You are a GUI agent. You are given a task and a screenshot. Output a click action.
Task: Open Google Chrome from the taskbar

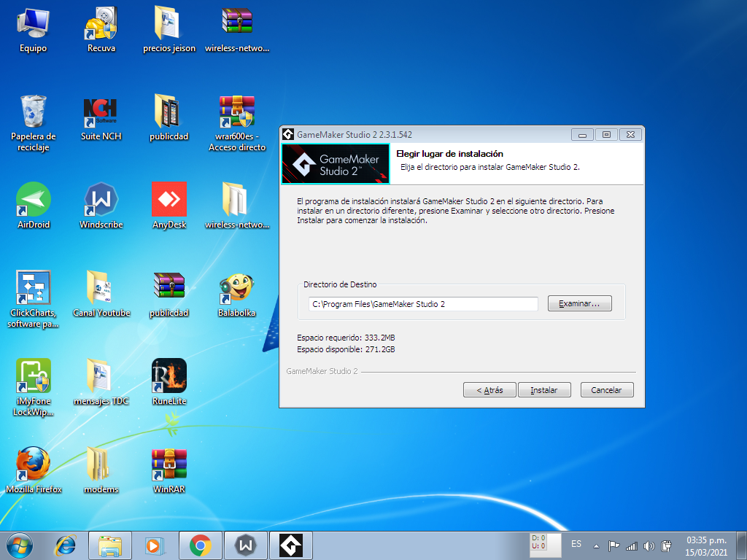pyautogui.click(x=201, y=545)
